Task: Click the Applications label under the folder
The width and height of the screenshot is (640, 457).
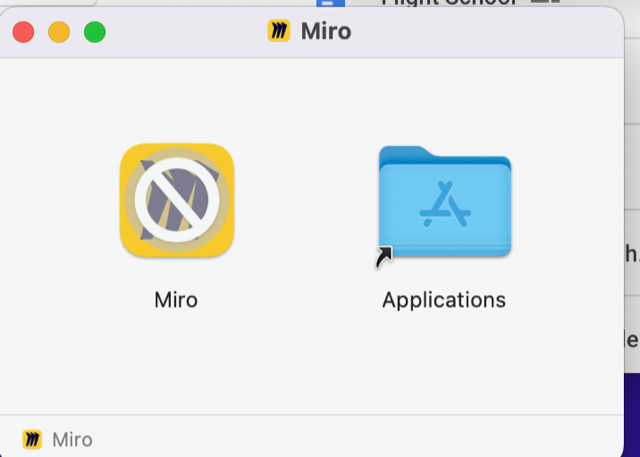Action: tap(444, 301)
